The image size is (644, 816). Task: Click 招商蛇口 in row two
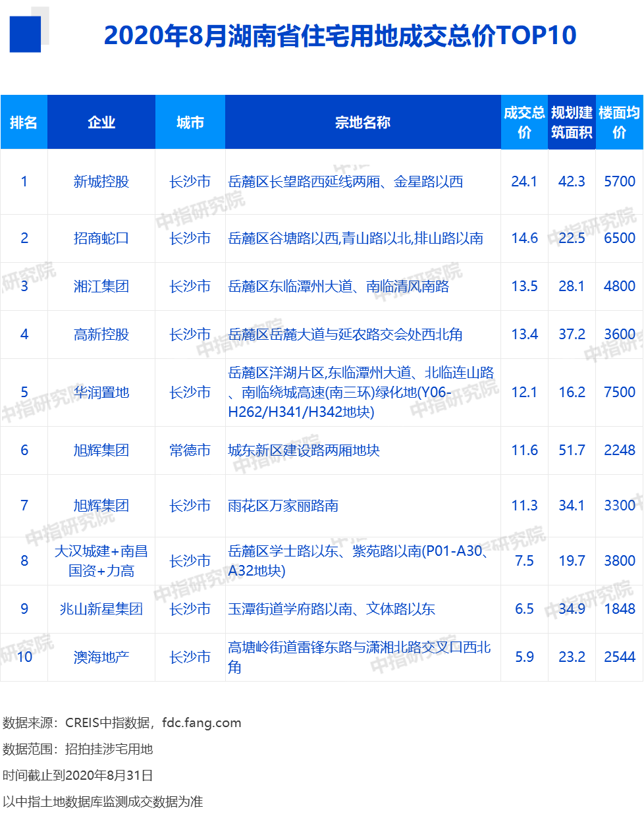(101, 238)
